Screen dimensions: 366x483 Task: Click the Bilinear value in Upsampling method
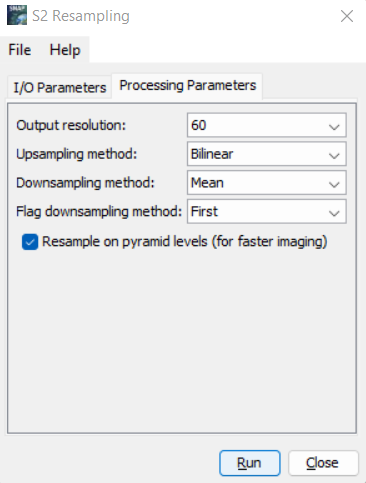[x=212, y=154]
